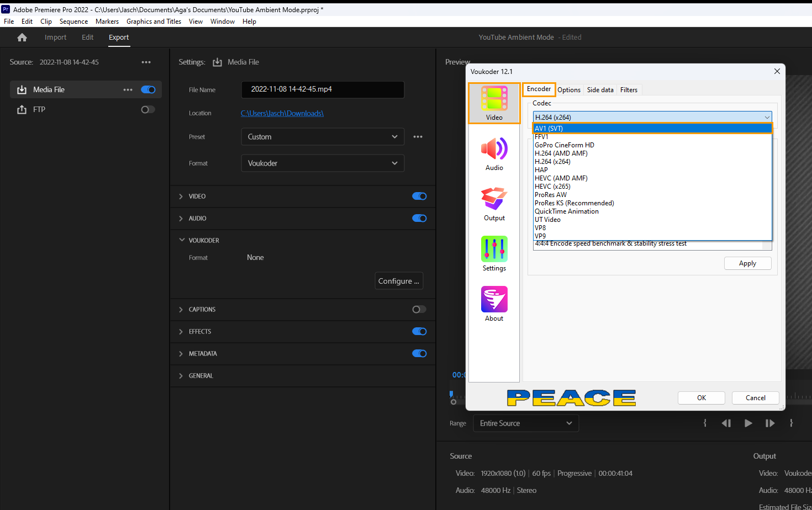This screenshot has height=510, width=812.
Task: Toggle EFFECTS section switch
Action: (x=419, y=331)
